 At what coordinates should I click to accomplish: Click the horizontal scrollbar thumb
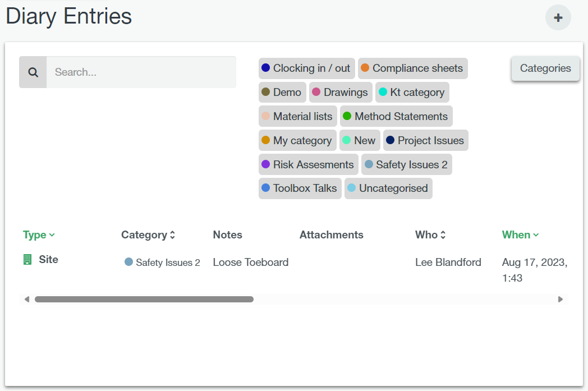coord(144,299)
